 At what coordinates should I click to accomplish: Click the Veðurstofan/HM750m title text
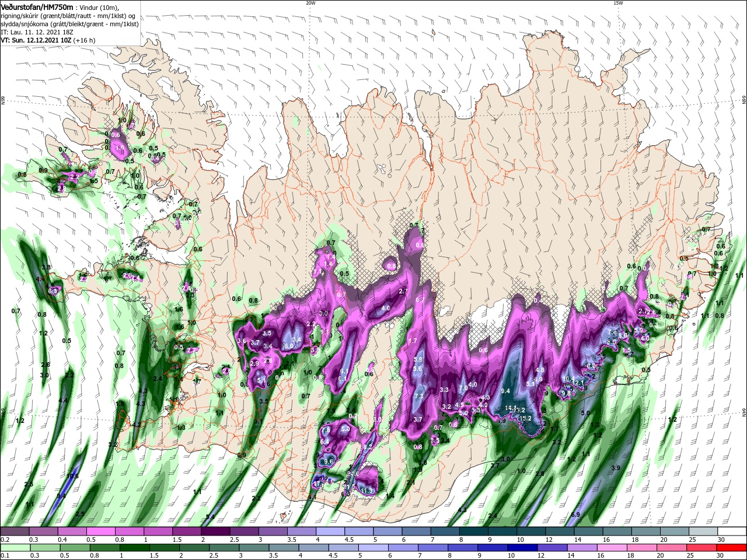pyautogui.click(x=37, y=6)
